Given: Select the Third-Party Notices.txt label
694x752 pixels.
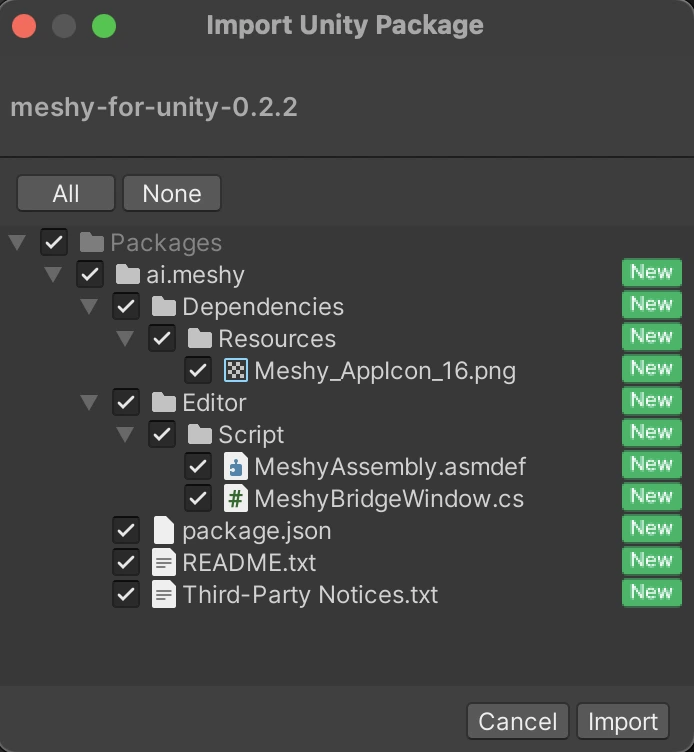Looking at the screenshot, I should click(x=310, y=595).
